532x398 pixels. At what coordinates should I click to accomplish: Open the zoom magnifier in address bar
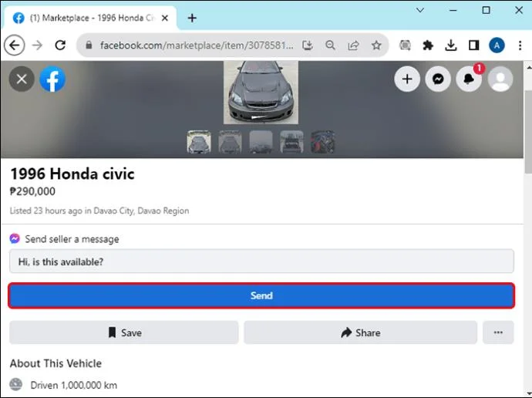pyautogui.click(x=330, y=46)
